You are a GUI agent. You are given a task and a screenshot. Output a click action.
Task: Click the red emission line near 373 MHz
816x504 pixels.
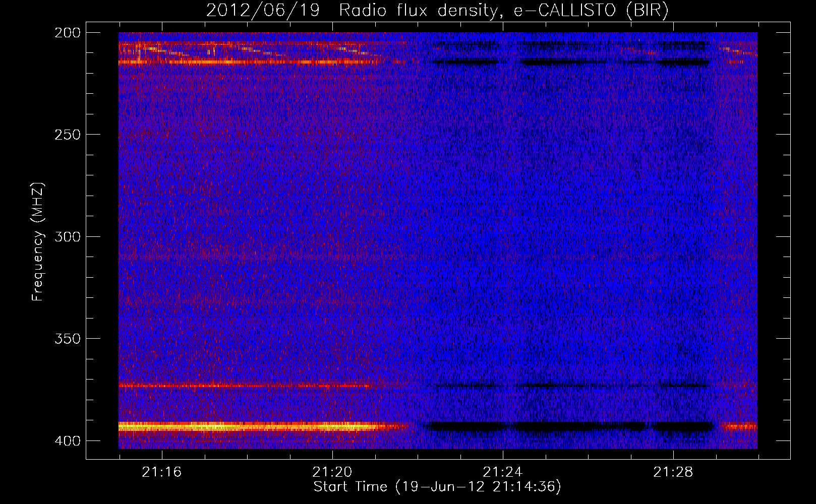click(x=247, y=386)
